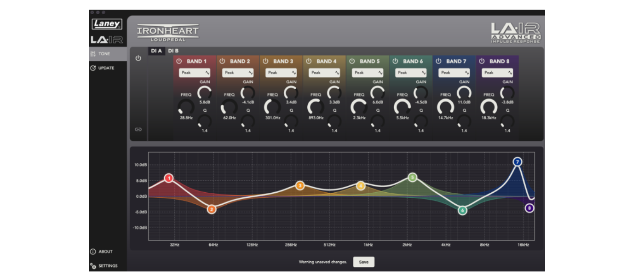644x276 pixels.
Task: Click the Laney logo
Action: pos(107,24)
